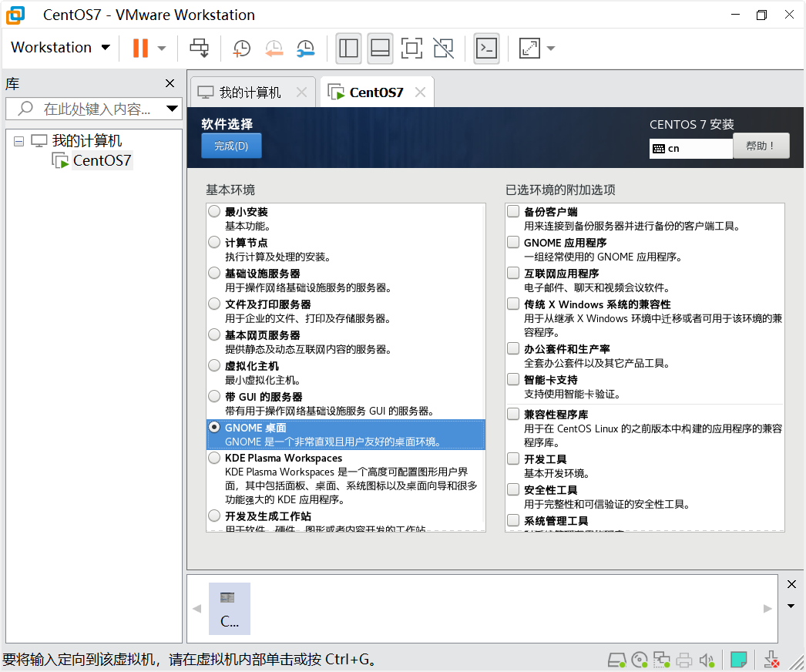Click the green message log icon
Screen dimensions: 806x672
(739, 659)
